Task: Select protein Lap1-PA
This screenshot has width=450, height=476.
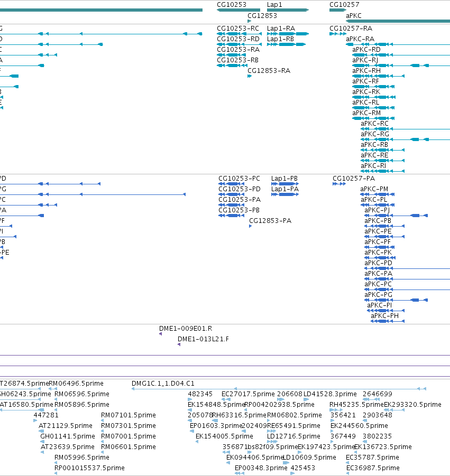Action: (x=285, y=189)
